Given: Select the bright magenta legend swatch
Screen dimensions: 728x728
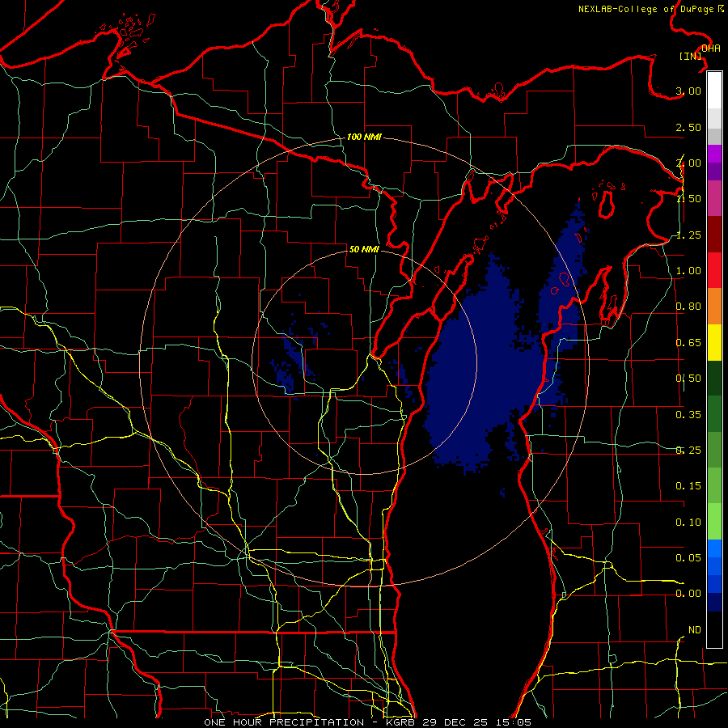Looking at the screenshot, I should 714,154.
